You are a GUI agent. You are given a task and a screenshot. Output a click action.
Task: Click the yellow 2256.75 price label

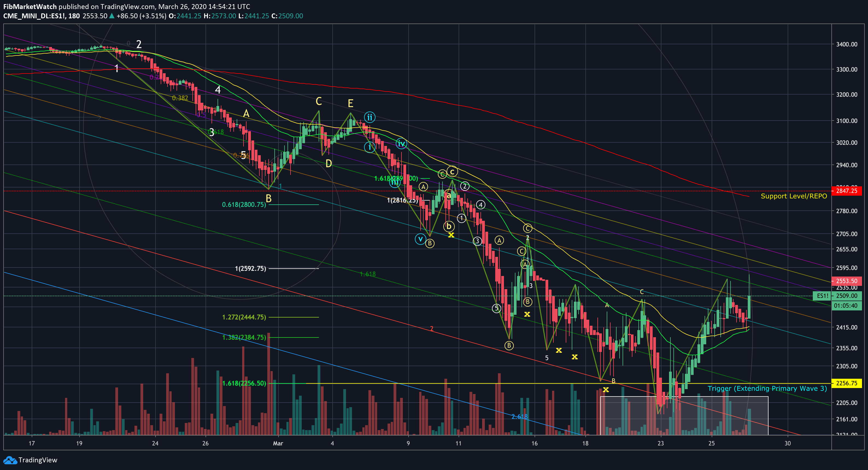click(846, 383)
